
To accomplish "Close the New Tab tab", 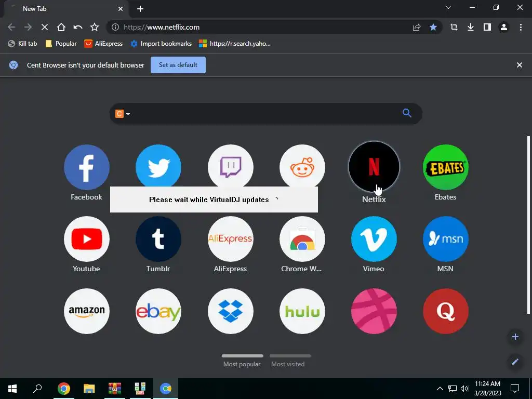I will [121, 9].
